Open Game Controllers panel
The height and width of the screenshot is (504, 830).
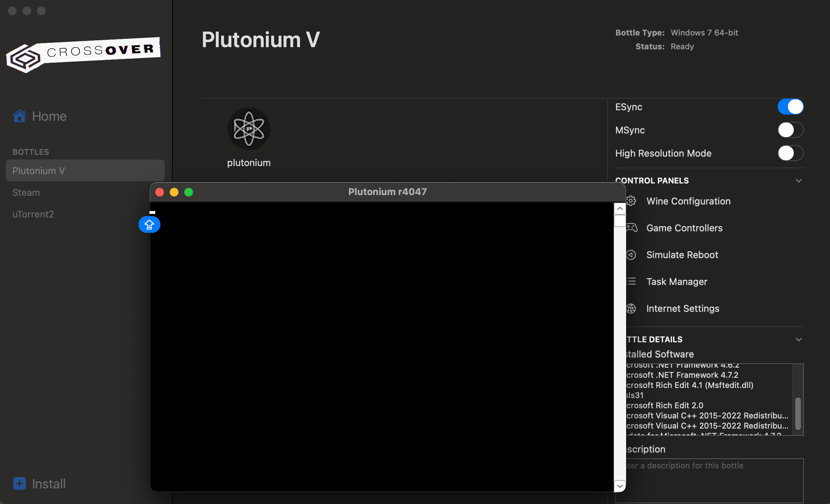pyautogui.click(x=684, y=228)
